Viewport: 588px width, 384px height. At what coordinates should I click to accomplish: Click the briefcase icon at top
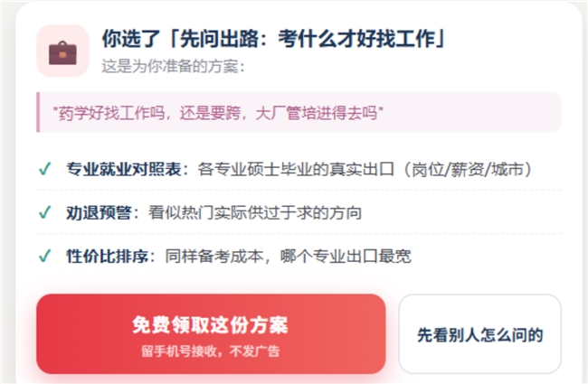coord(62,52)
